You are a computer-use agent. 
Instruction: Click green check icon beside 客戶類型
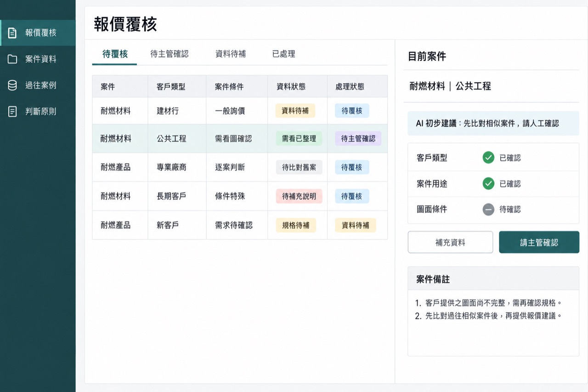click(x=488, y=158)
